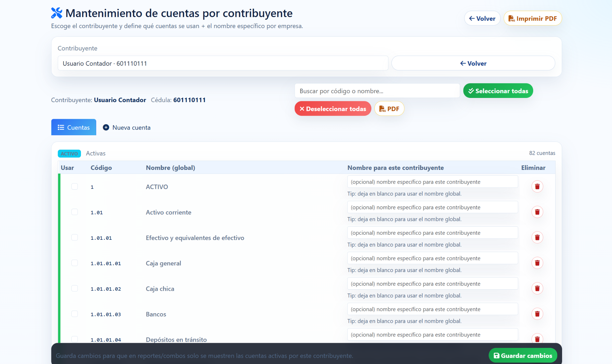Image resolution: width=612 pixels, height=364 pixels.
Task: Click the wrench tools icon by page title
Action: pos(57,13)
